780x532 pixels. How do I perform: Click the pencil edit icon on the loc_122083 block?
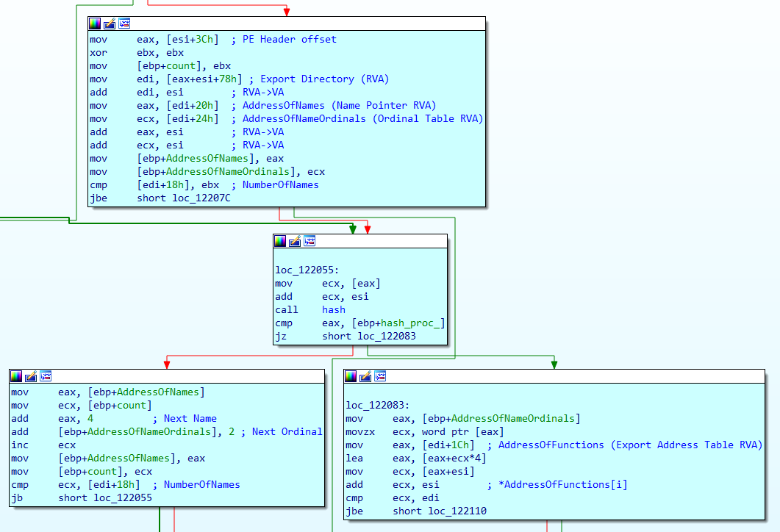tap(365, 376)
